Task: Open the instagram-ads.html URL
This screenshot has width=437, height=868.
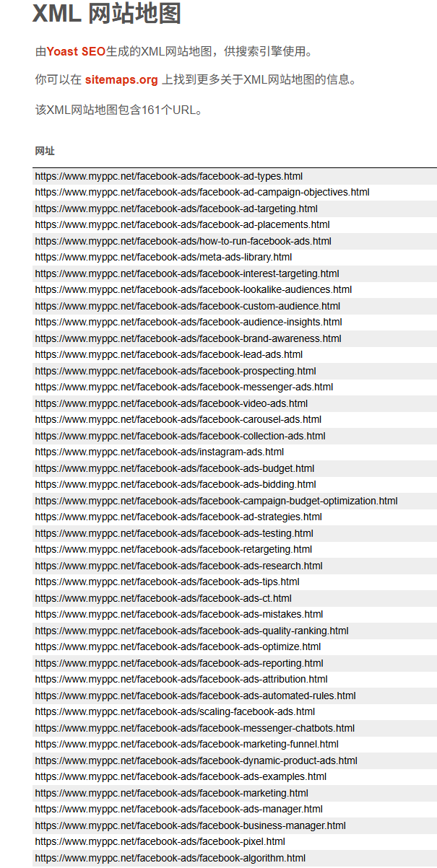Action: (160, 452)
